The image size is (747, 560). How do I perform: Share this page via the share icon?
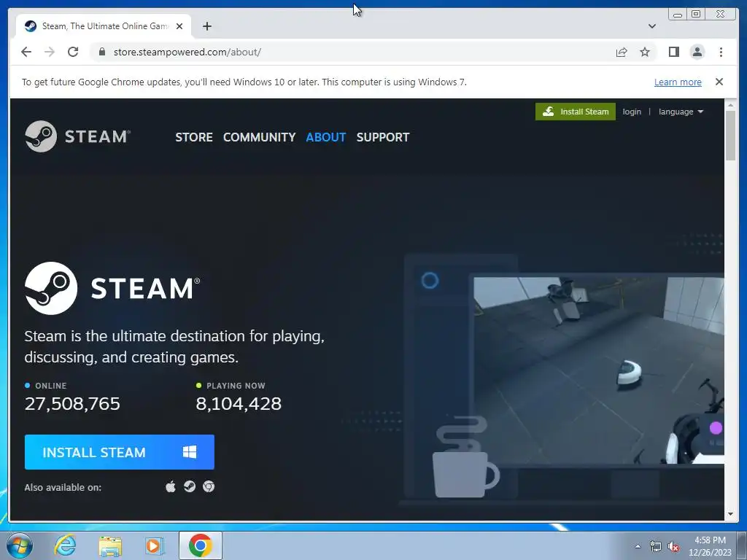click(x=622, y=52)
